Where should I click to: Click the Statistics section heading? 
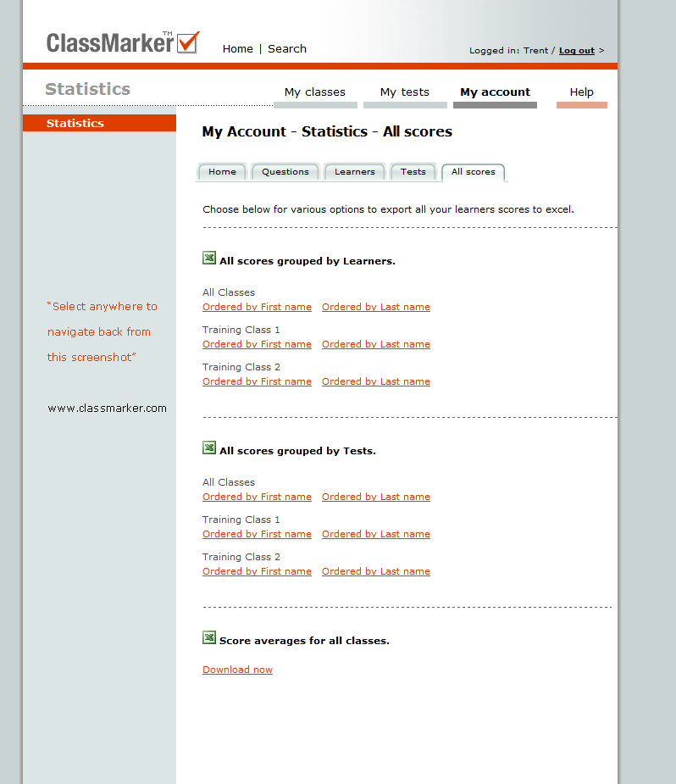[88, 89]
